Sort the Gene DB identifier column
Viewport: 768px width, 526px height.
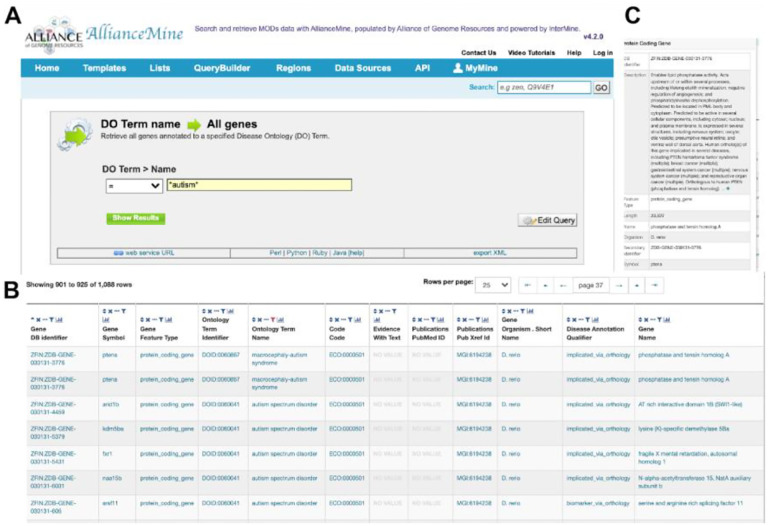[32, 320]
